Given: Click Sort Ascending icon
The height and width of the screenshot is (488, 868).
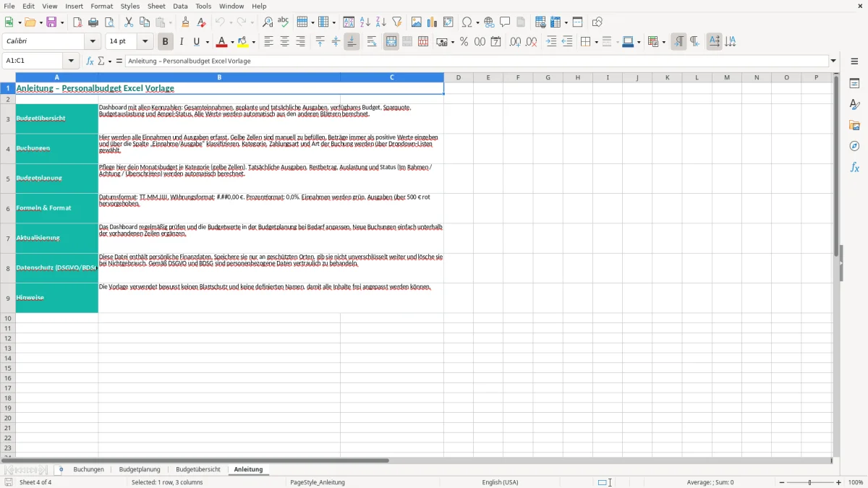Looking at the screenshot, I should (365, 22).
